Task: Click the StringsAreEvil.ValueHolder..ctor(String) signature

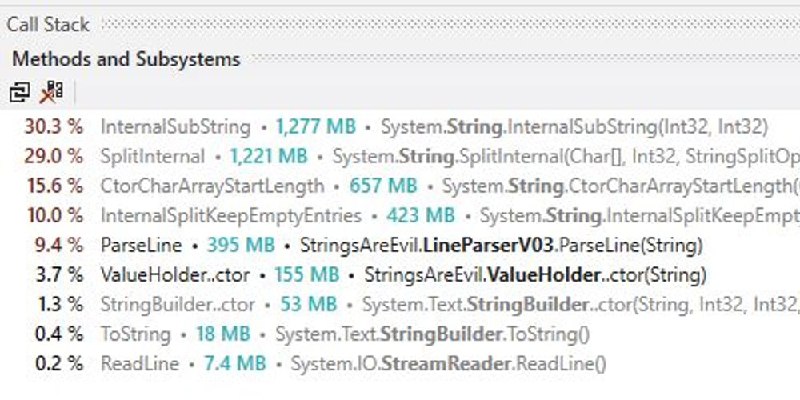Action: tap(535, 275)
